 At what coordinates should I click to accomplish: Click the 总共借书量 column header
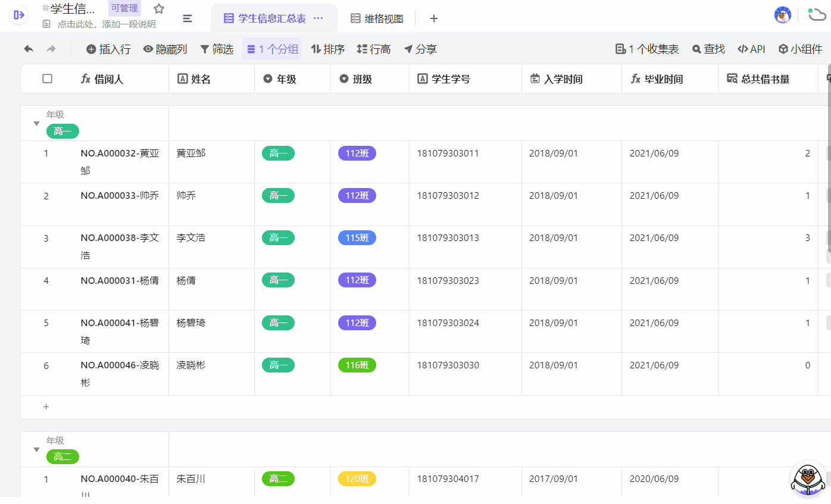768,79
